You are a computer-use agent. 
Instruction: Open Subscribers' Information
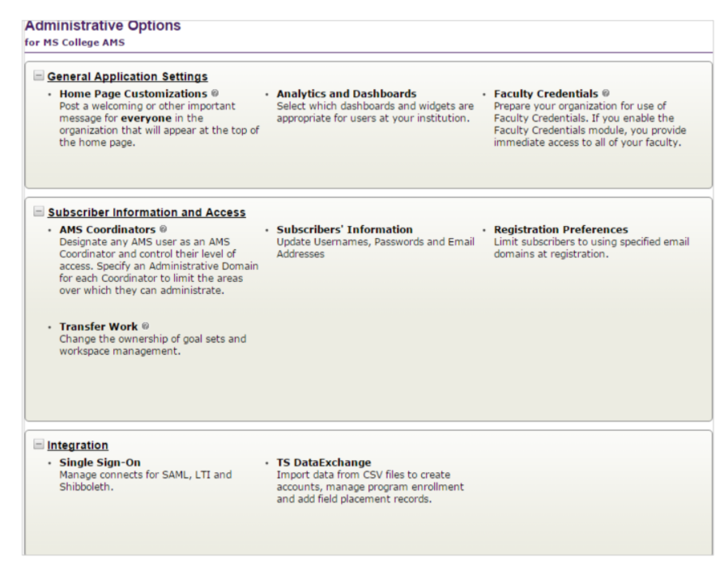point(344,230)
